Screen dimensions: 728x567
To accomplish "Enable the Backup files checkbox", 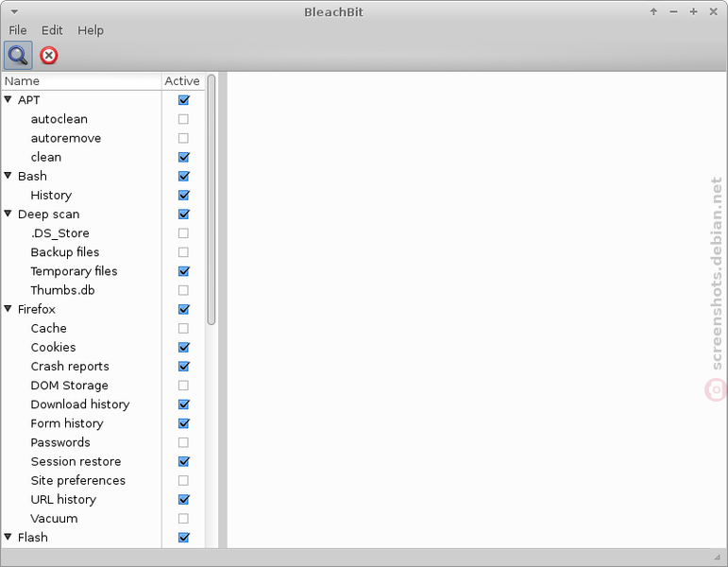I will 183,252.
